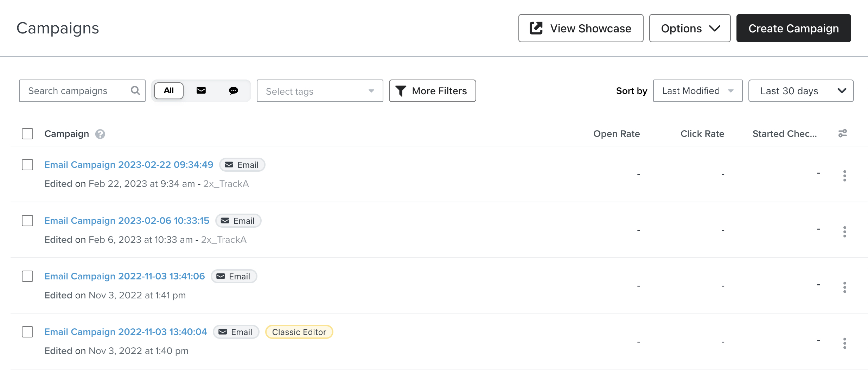Open three-dot menu for 2022-11-03 13:40:04 campaign

(844, 343)
